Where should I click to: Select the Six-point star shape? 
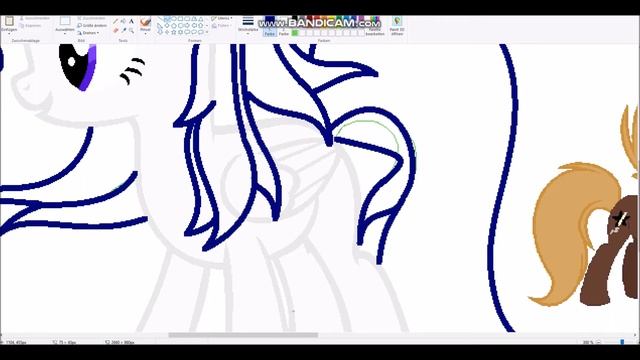coord(180,32)
